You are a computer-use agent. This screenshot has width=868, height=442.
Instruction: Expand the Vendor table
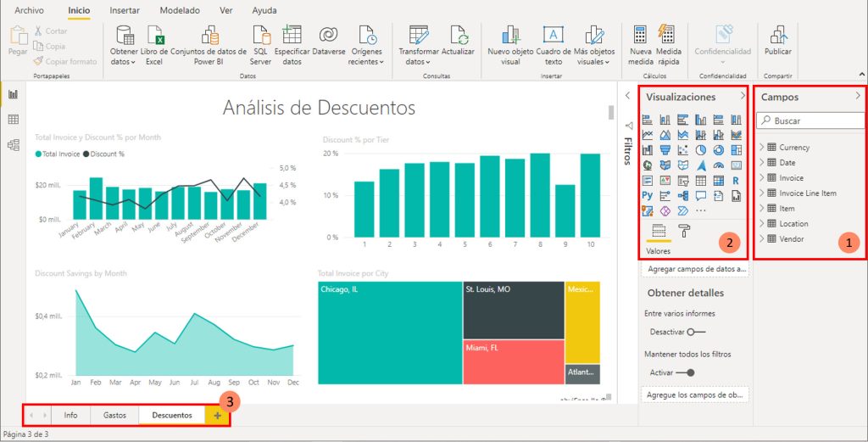point(761,238)
